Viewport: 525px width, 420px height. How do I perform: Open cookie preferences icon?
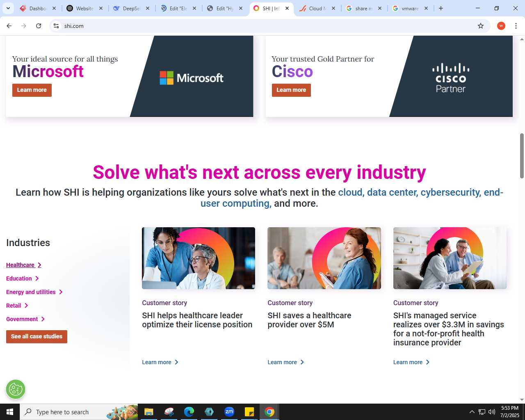coord(16,389)
